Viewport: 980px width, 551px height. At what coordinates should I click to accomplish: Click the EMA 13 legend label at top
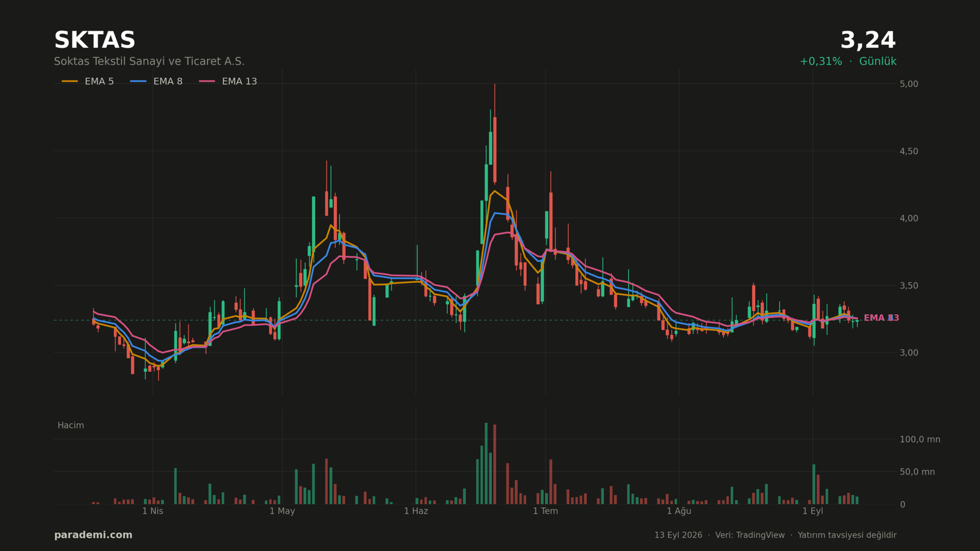tap(239, 81)
